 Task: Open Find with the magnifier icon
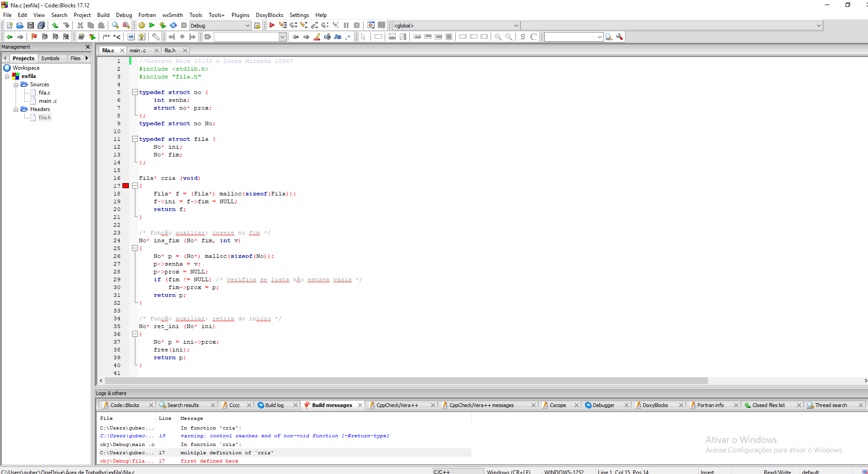(x=115, y=25)
